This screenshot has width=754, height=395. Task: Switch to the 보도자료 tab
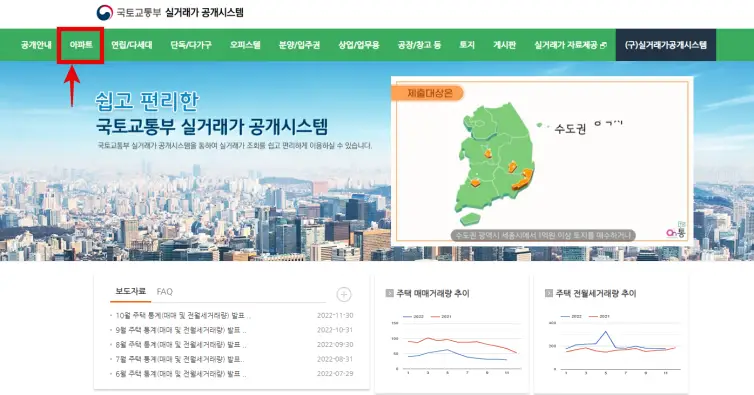pyautogui.click(x=130, y=292)
